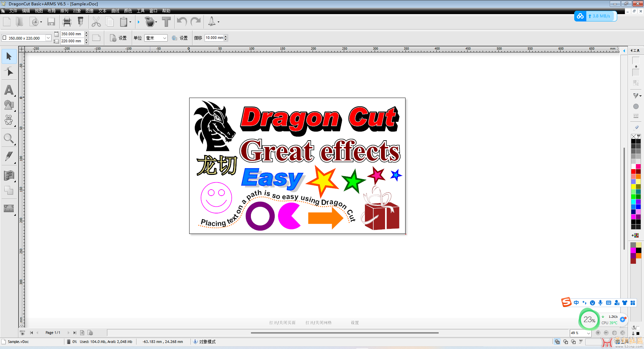Toggle Sogou input Chinese mode
Image resolution: width=644 pixels, height=349 pixels.
576,303
